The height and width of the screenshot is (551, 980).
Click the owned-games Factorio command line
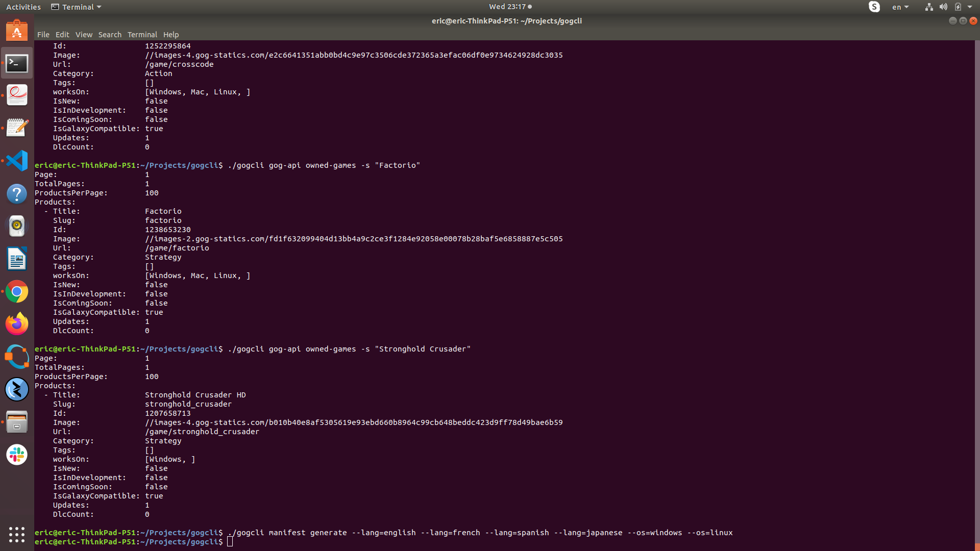[324, 165]
